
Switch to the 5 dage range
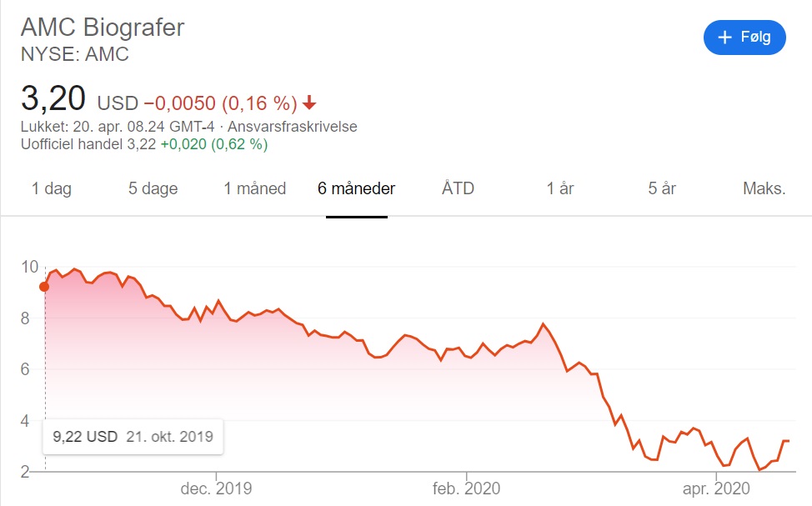(153, 188)
